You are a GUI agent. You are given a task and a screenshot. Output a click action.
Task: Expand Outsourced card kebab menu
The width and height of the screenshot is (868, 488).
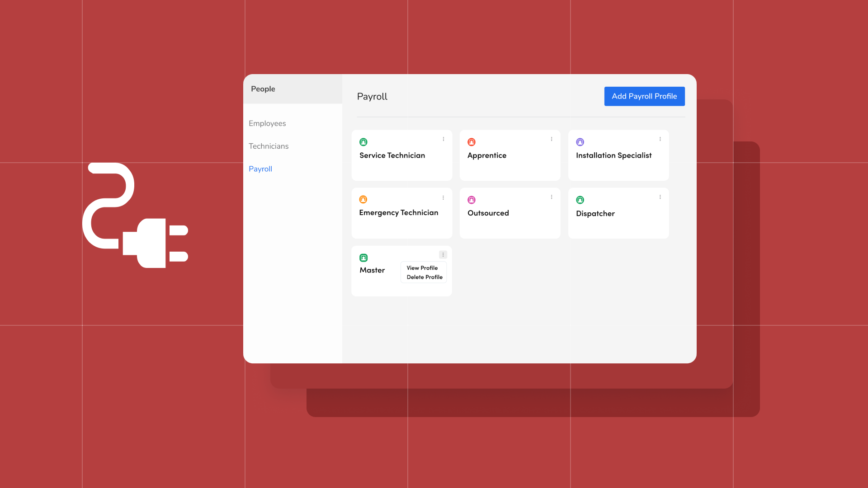pos(552,197)
